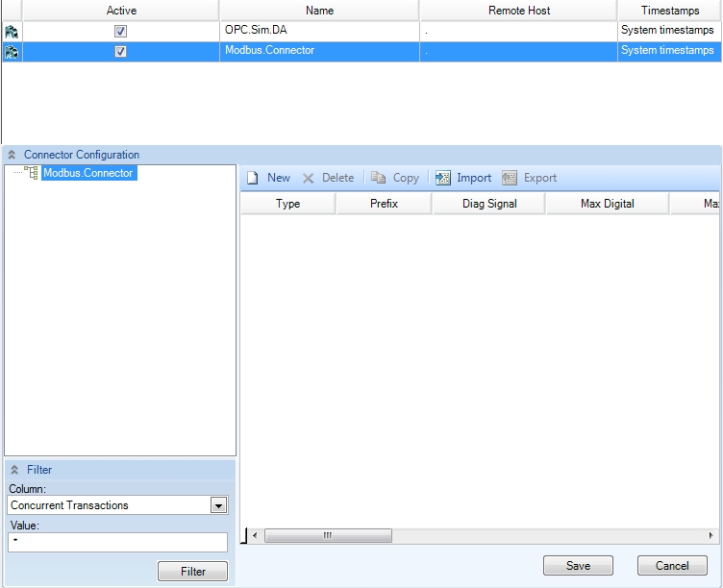Image resolution: width=723 pixels, height=588 pixels.
Task: Click the Modbus.Connector row icon
Action: [x=12, y=52]
